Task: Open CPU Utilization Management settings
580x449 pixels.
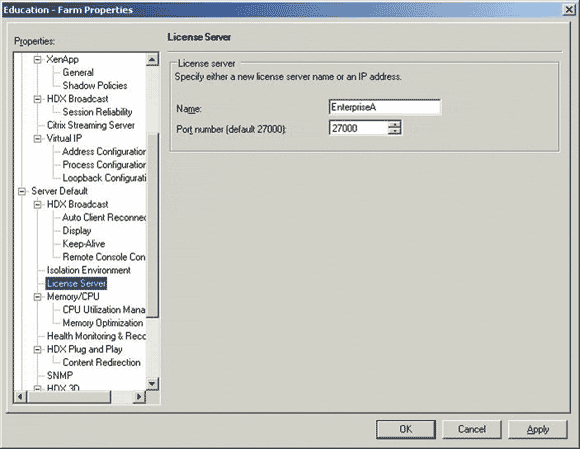Action: click(x=104, y=310)
